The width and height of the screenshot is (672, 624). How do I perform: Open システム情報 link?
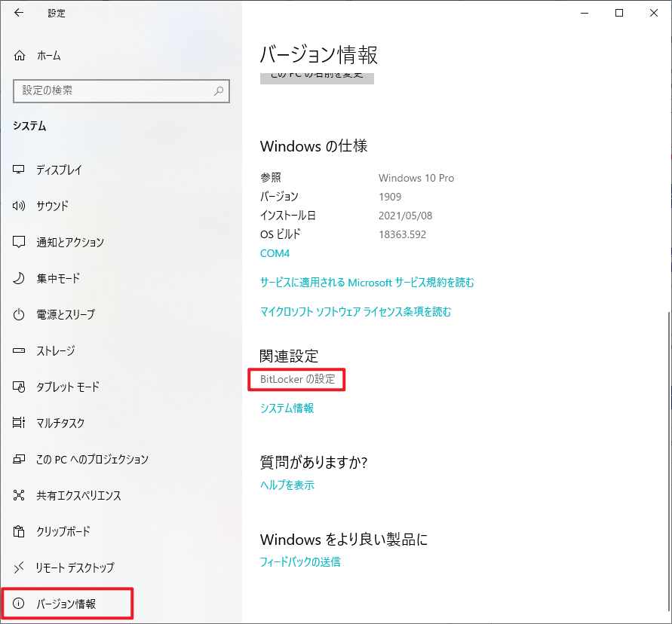(287, 408)
